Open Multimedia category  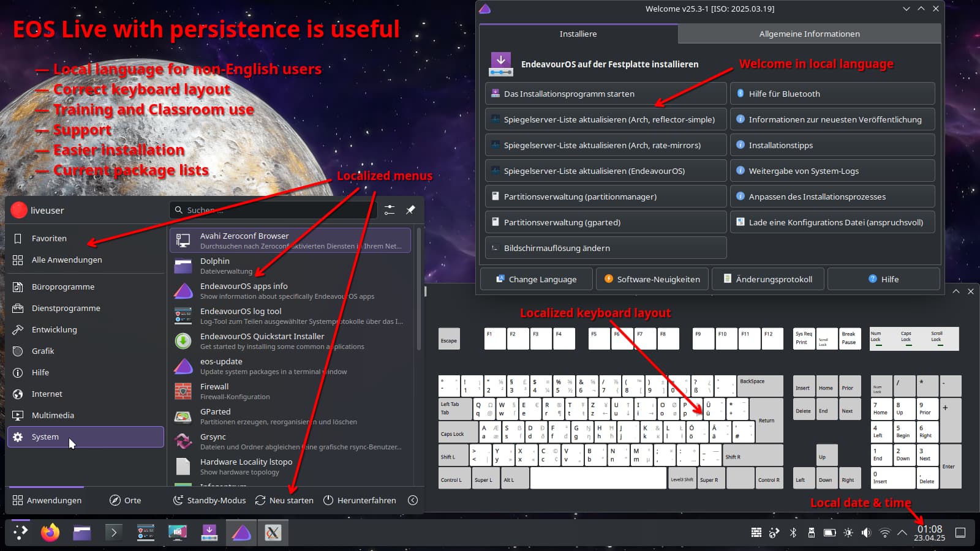point(85,415)
